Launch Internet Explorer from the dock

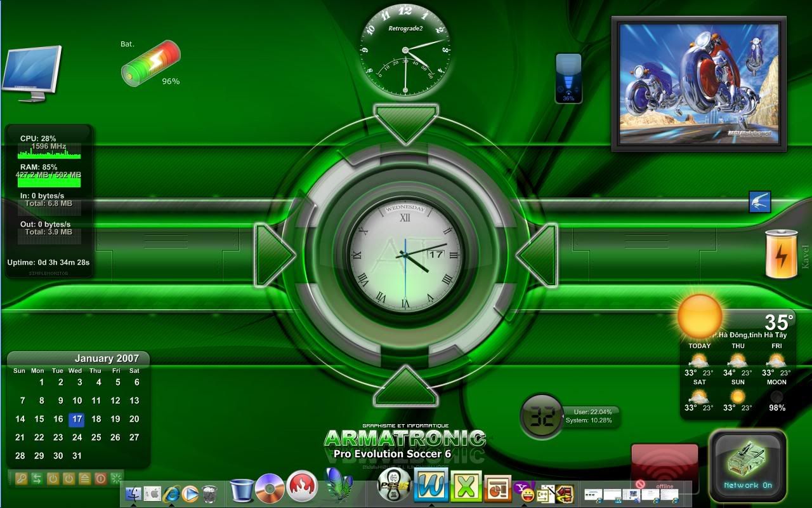point(171,493)
